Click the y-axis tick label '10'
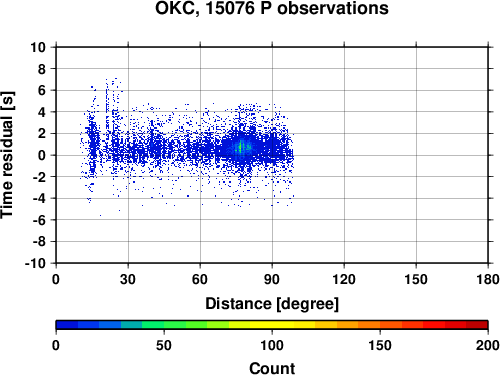Screen dimensions: 500x375 point(38,47)
